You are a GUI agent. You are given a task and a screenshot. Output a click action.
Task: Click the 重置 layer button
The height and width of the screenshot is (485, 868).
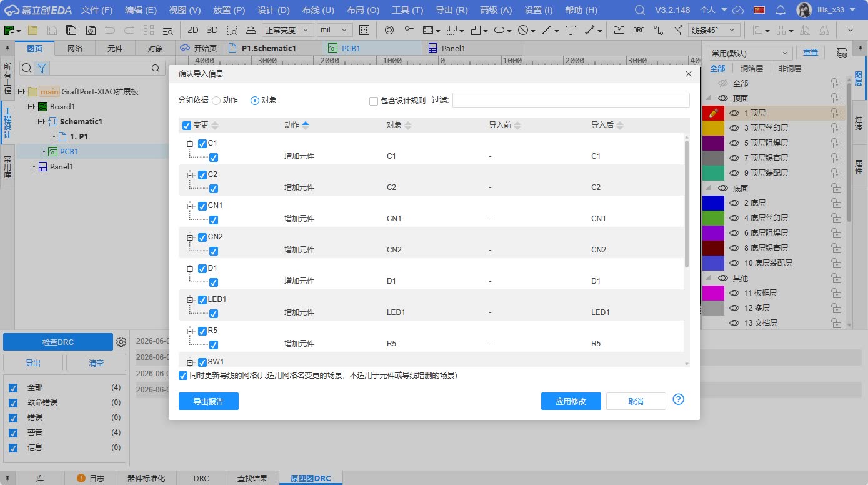pyautogui.click(x=811, y=52)
